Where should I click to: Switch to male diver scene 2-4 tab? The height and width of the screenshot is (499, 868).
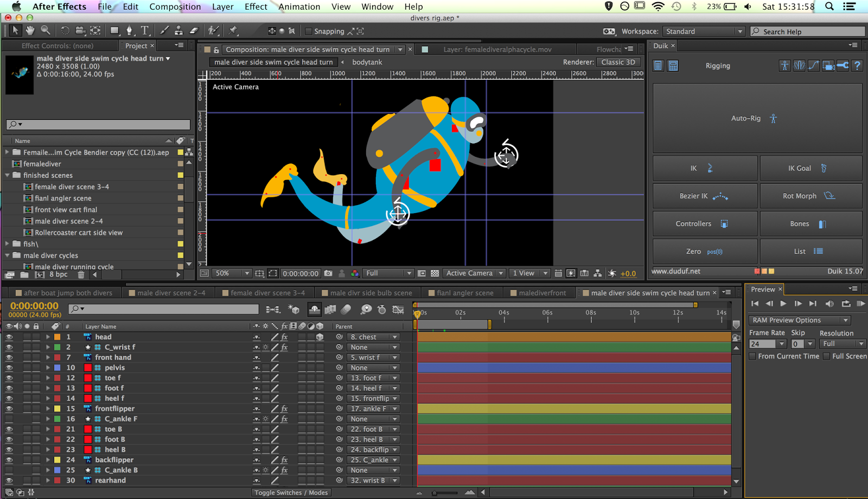pyautogui.click(x=171, y=293)
